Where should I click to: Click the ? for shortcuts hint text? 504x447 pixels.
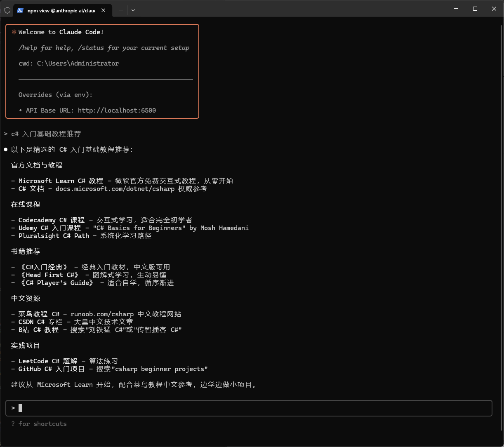pos(39,423)
